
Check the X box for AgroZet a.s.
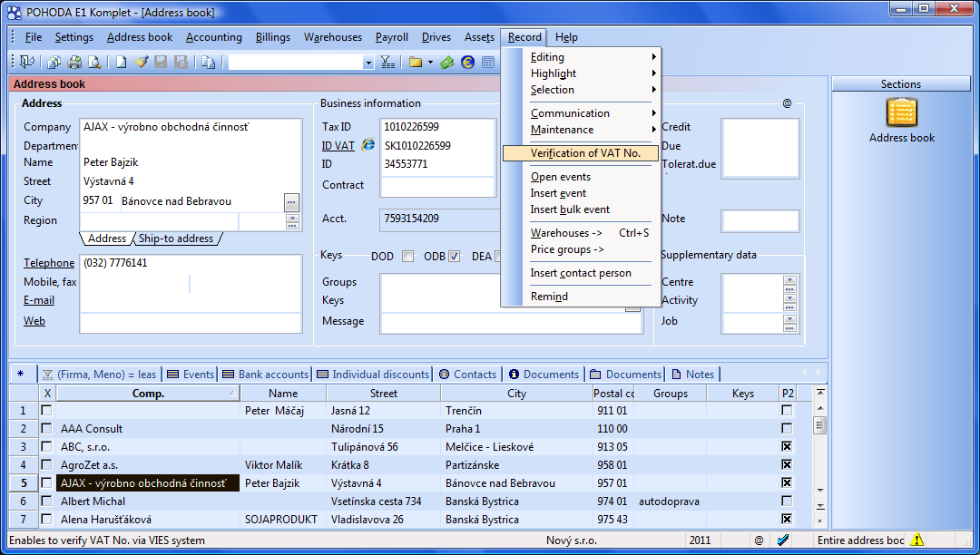[x=46, y=464]
